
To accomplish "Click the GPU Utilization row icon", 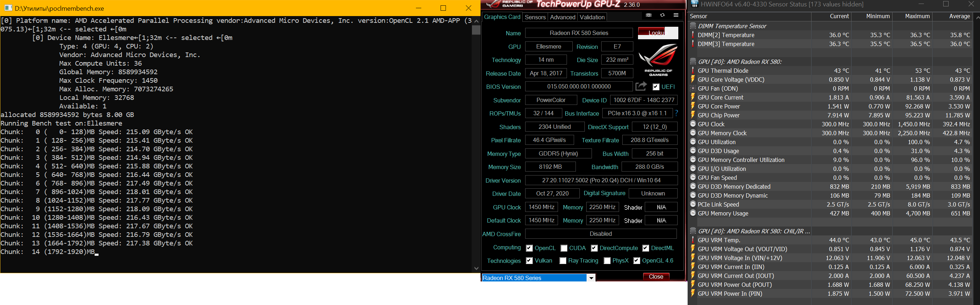I will (x=693, y=142).
